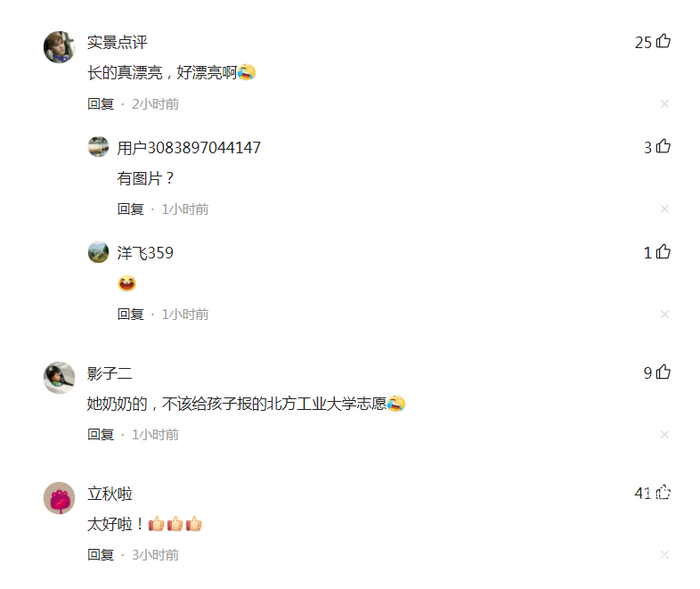Open 实景点评's profile avatar
The height and width of the screenshot is (589, 700).
coord(60,47)
